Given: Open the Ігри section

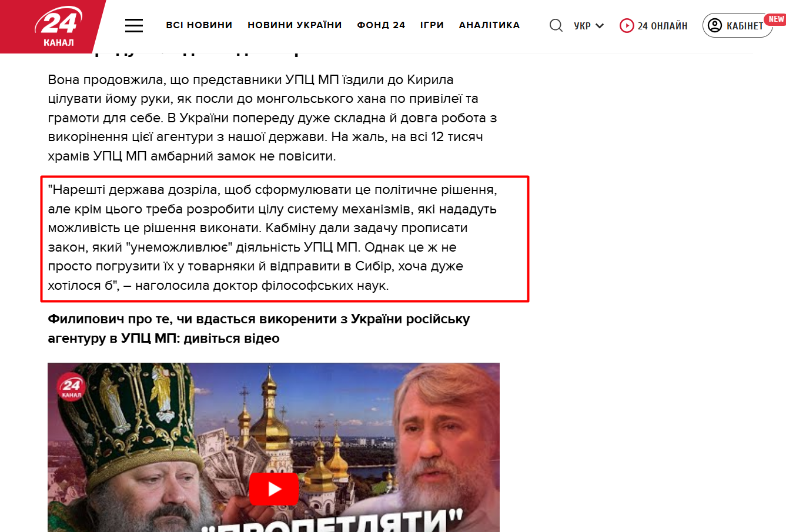Looking at the screenshot, I should coord(432,25).
